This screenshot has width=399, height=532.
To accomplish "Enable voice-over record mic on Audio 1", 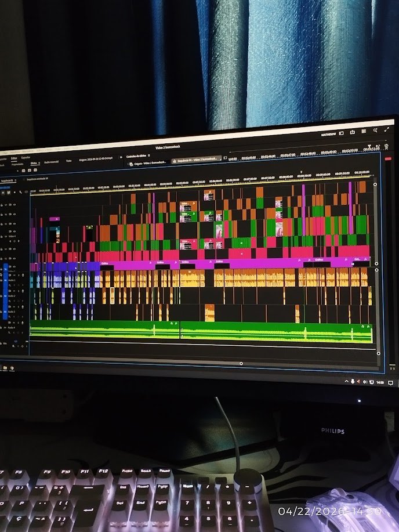I will pyautogui.click(x=23, y=275).
